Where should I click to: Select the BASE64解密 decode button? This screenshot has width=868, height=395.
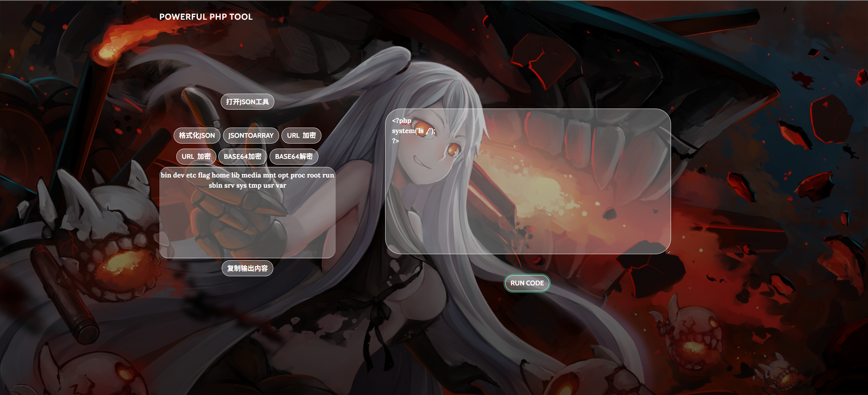tap(294, 156)
